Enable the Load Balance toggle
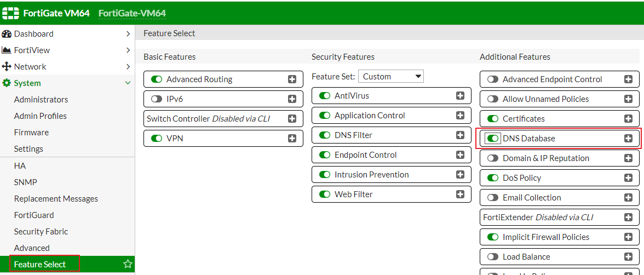The height and width of the screenshot is (275, 644). [493, 257]
